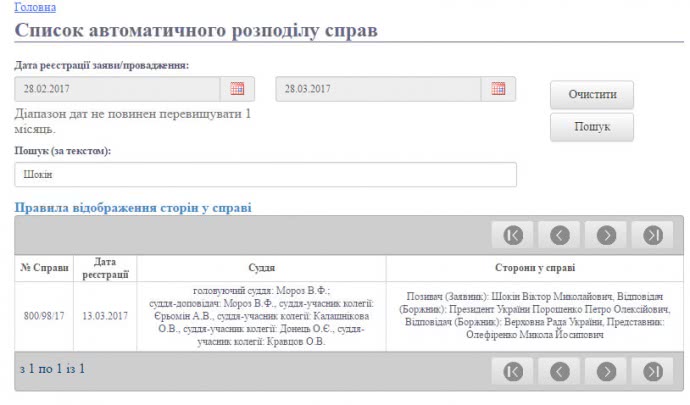The image size is (690, 405).
Task: Go to next page in top pager
Action: click(606, 235)
